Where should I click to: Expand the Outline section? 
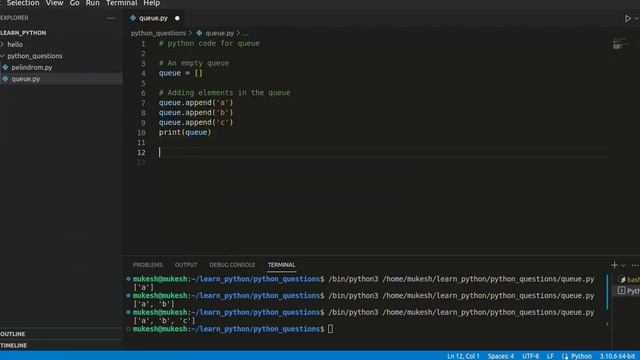(61, 334)
